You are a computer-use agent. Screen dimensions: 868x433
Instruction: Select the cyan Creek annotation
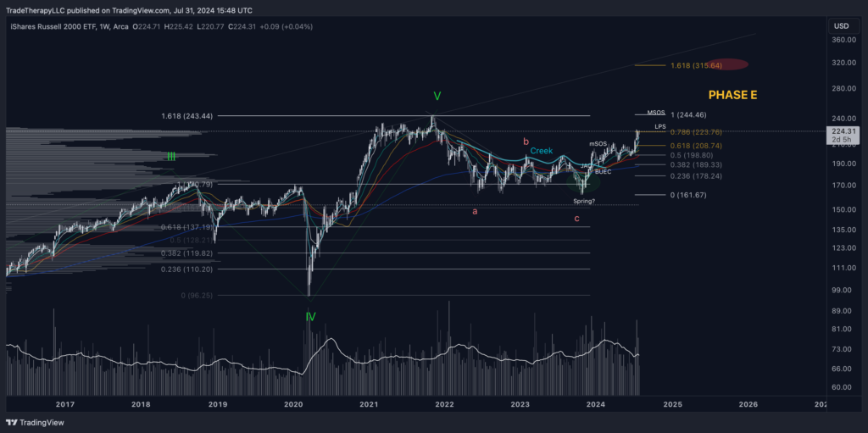point(542,151)
